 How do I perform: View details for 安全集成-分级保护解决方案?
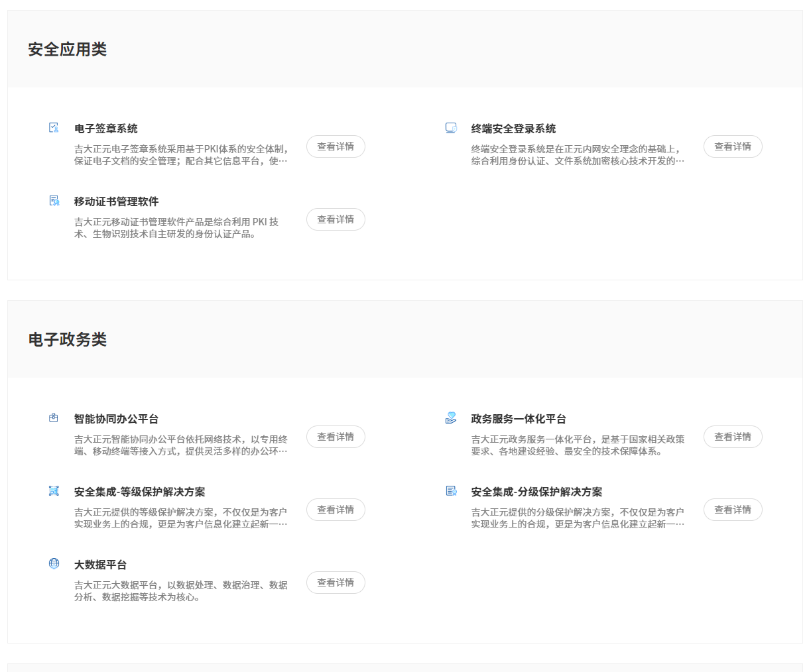[x=733, y=510]
